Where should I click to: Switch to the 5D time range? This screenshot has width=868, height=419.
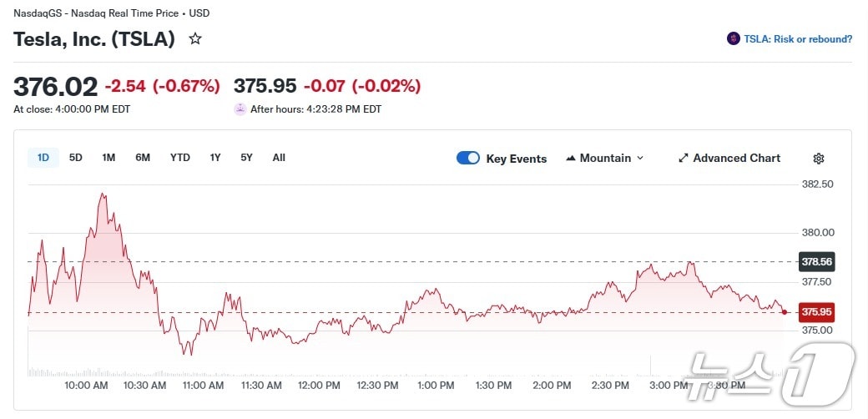pos(76,158)
